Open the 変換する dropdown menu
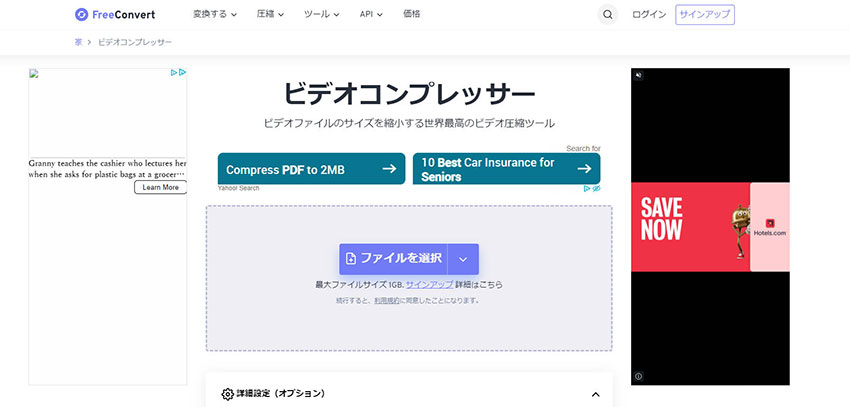The height and width of the screenshot is (407, 850). pyautogui.click(x=215, y=15)
